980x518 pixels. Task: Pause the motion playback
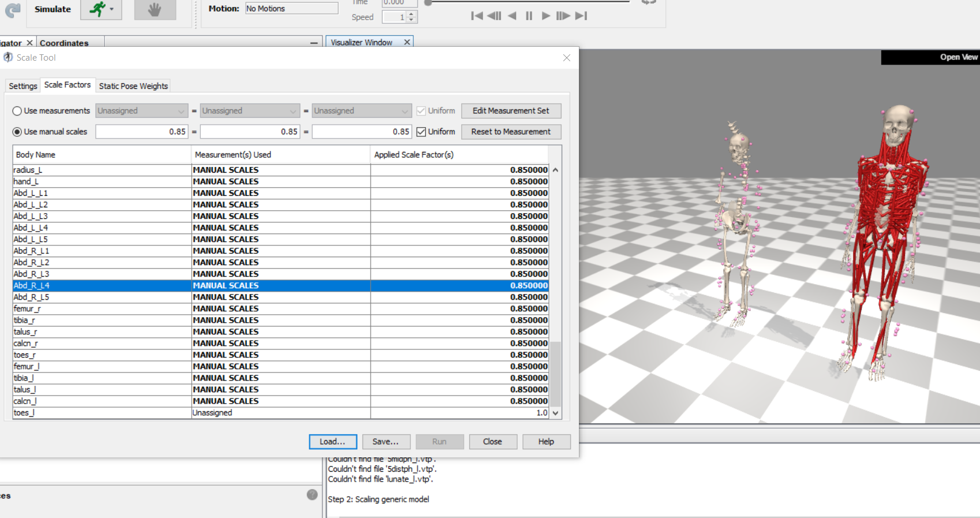point(529,16)
